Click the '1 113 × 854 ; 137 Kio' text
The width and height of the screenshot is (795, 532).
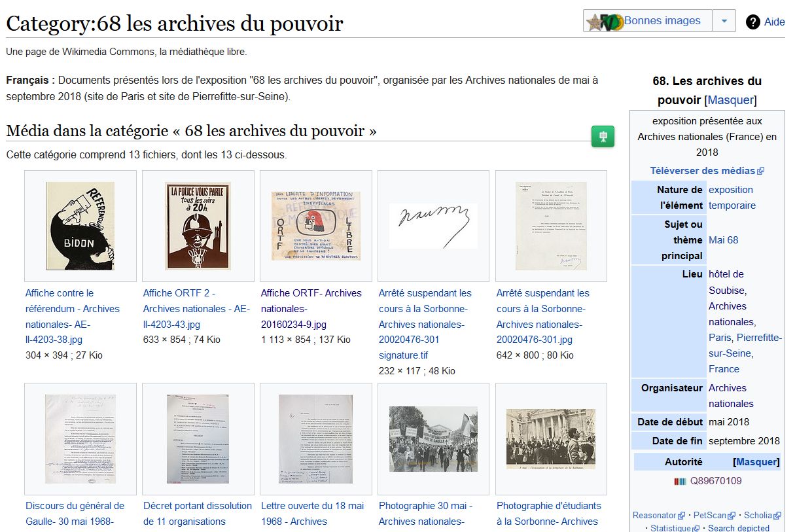click(x=306, y=340)
